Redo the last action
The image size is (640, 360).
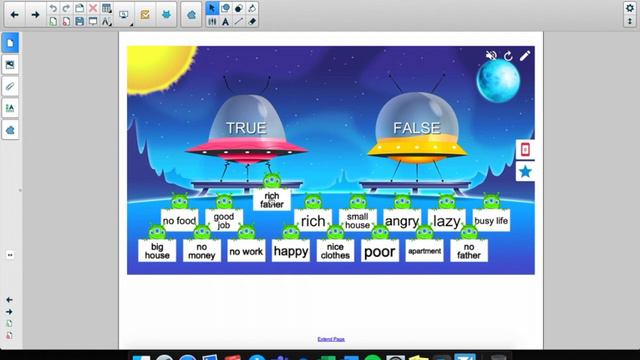tap(66, 8)
